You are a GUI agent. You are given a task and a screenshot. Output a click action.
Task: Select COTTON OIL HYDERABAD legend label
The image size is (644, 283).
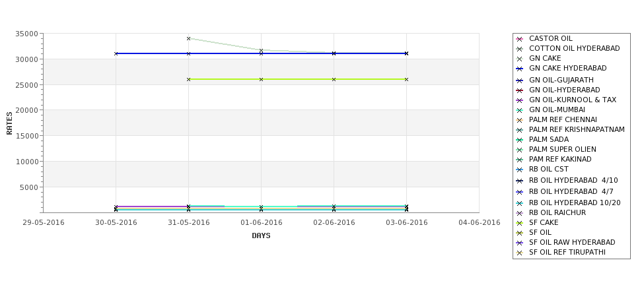point(574,48)
